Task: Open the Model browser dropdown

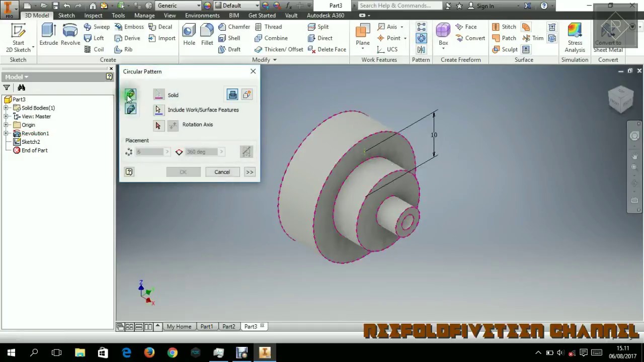Action: [x=17, y=77]
